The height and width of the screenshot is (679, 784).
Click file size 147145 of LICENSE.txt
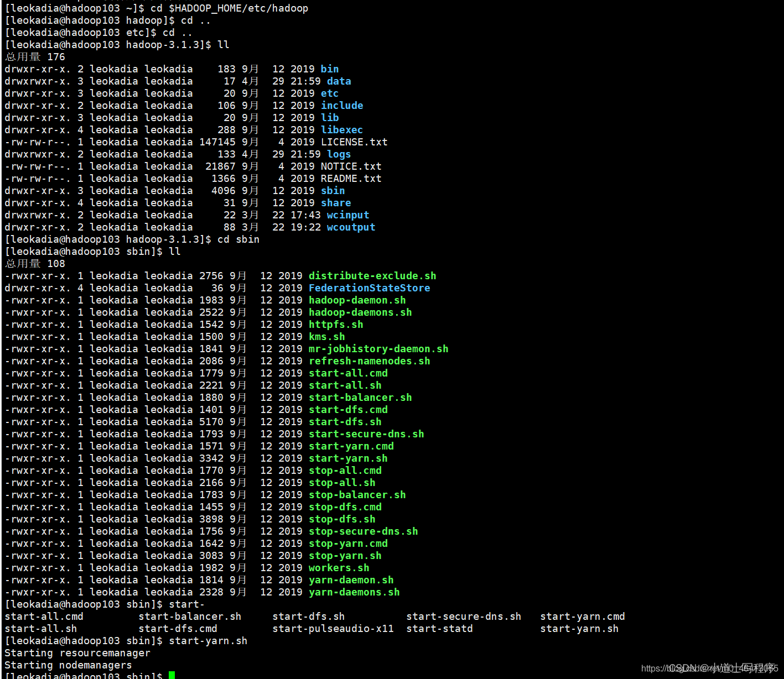click(x=217, y=142)
